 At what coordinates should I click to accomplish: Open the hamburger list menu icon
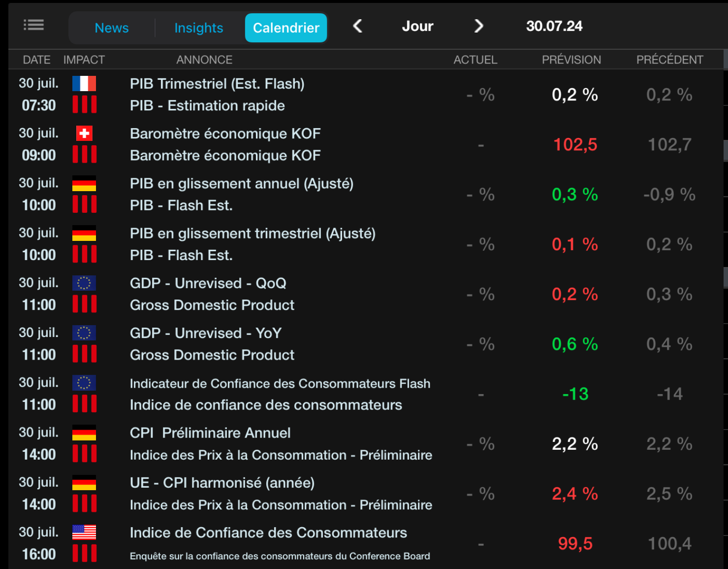(x=33, y=25)
